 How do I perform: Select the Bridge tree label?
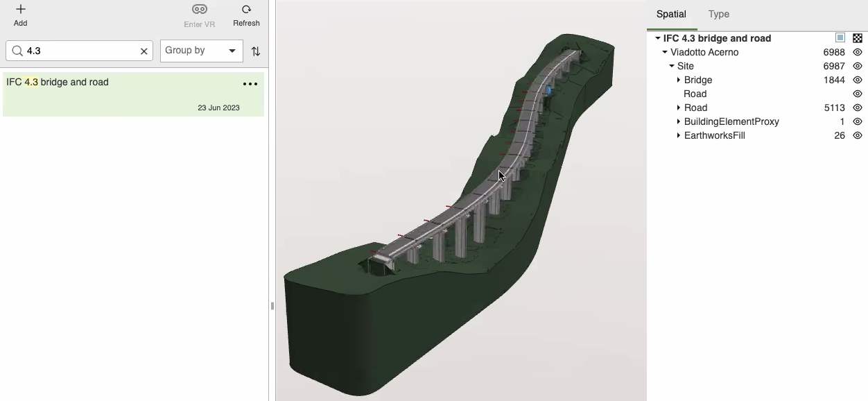coord(698,80)
